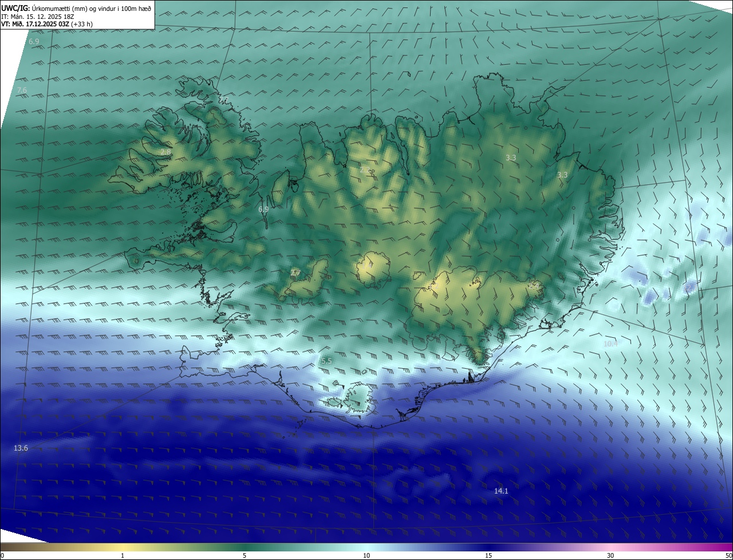The width and height of the screenshot is (733, 560).
Task: Click the 'VT: Mið. 17.12.2025 03Z (+33 h)' line
Action: click(x=47, y=25)
